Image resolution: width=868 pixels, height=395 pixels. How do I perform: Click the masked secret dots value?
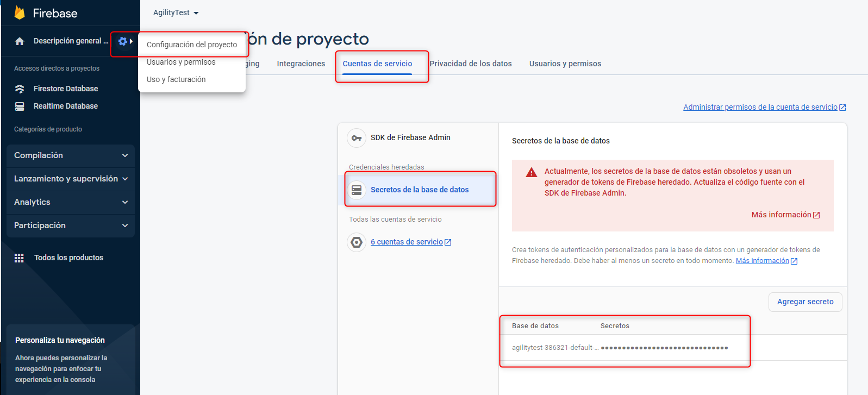point(664,348)
